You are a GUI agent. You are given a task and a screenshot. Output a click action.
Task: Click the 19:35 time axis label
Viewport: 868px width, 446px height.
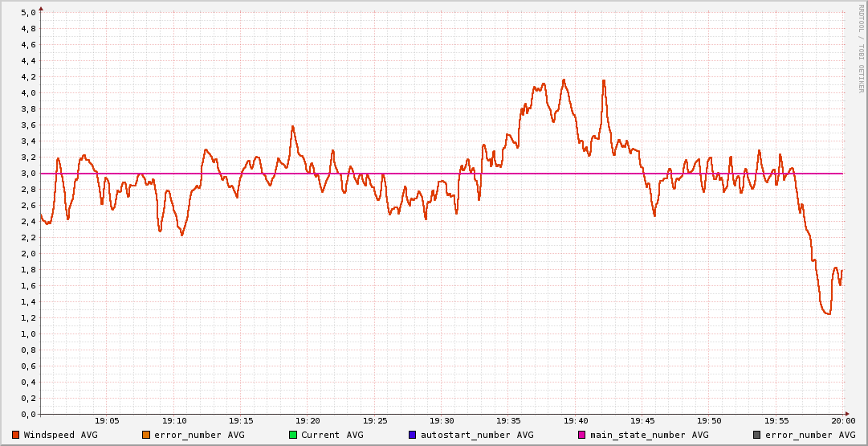tap(508, 420)
